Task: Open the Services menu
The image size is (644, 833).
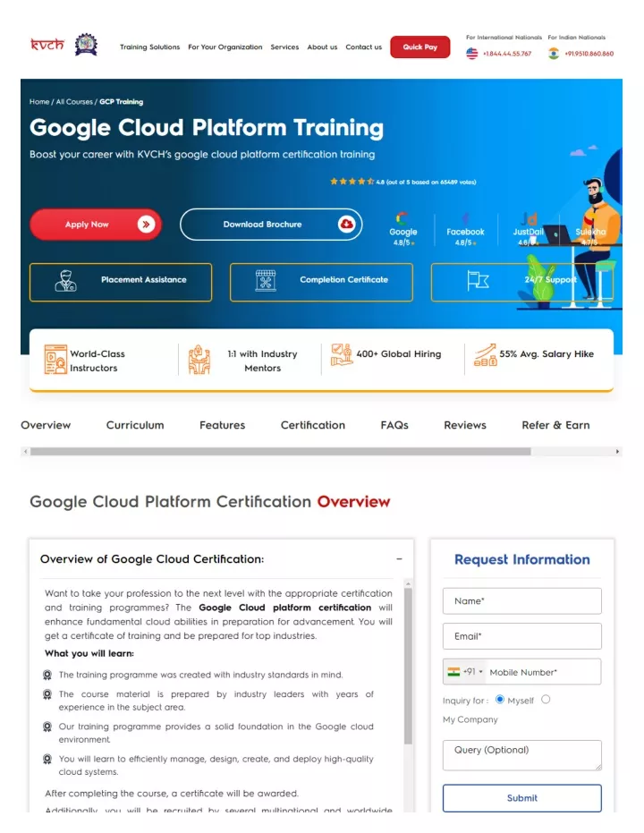Action: tap(284, 47)
